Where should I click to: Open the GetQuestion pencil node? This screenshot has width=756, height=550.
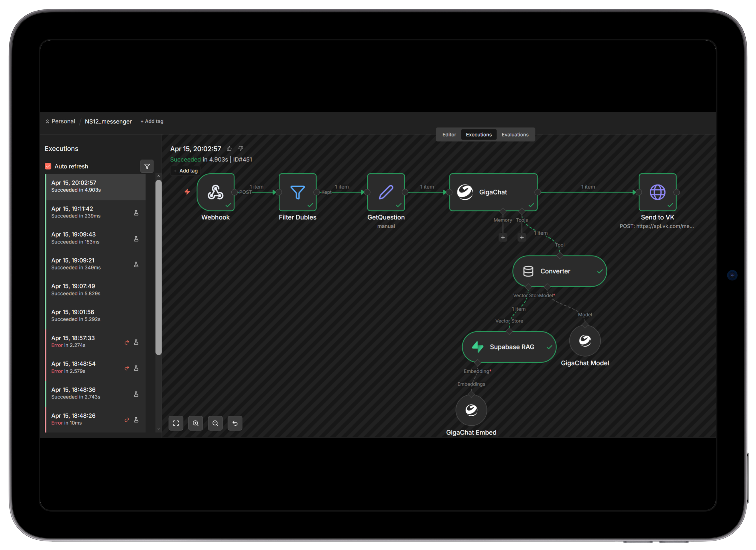click(x=386, y=192)
